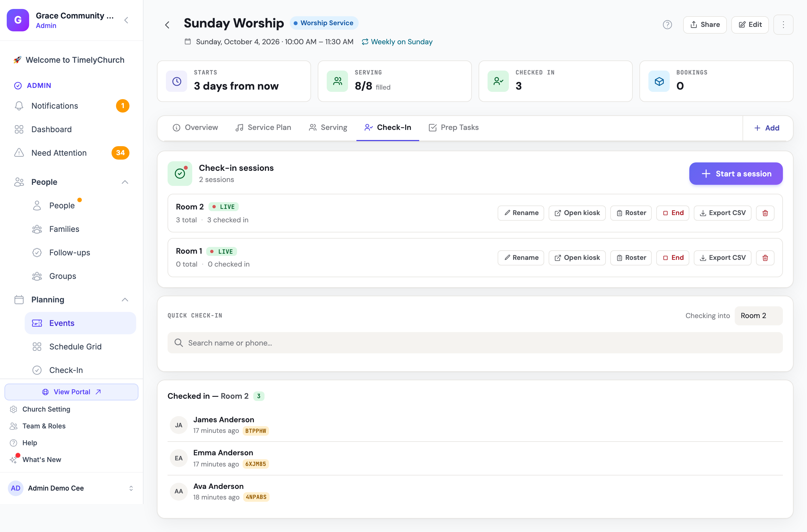This screenshot has width=807, height=532.
Task: Open Dashboard from the sidebar
Action: coord(72,129)
